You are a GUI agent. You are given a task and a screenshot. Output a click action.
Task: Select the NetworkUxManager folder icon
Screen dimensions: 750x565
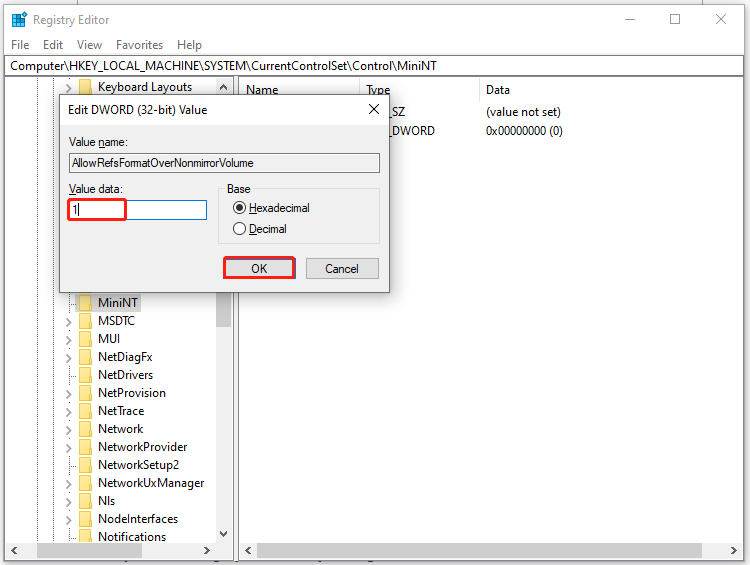point(86,483)
